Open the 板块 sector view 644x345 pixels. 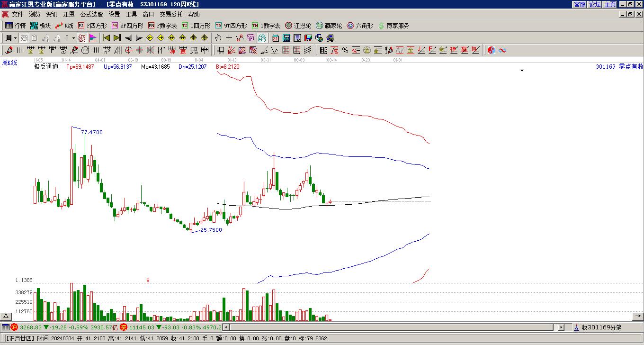(x=40, y=26)
